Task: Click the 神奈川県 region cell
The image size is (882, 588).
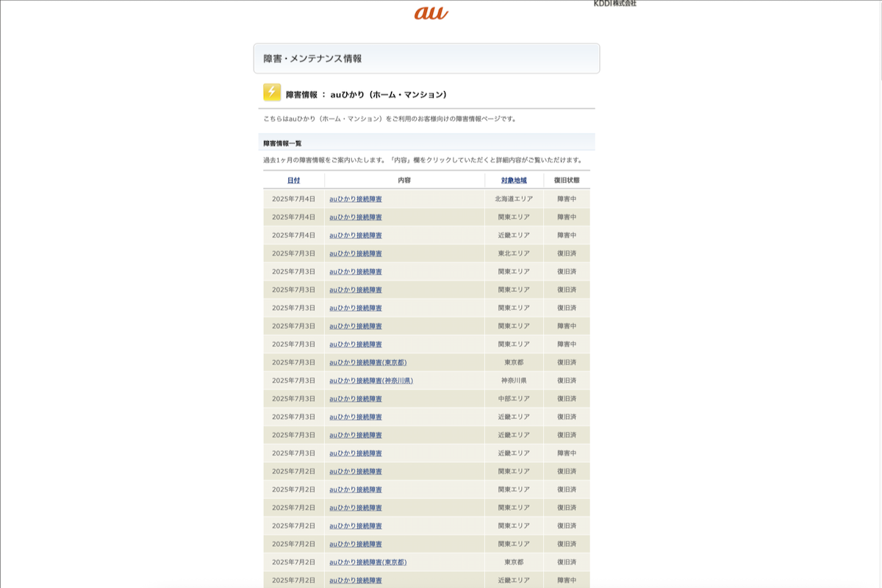Action: pyautogui.click(x=514, y=381)
